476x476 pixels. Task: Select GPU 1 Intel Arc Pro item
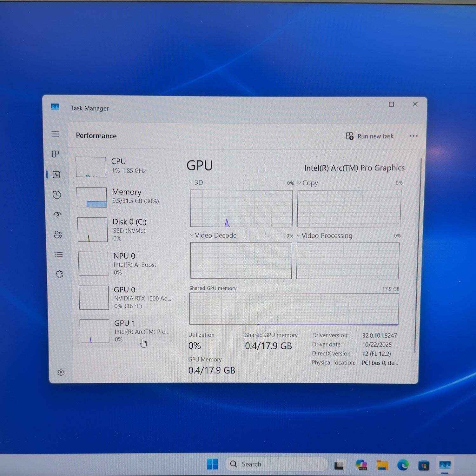127,331
